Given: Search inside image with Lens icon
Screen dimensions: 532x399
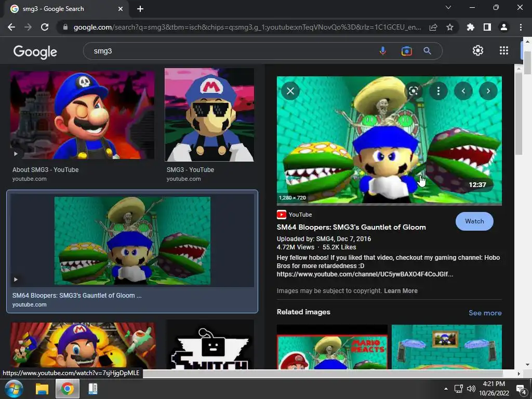Looking at the screenshot, I should coord(414,91).
